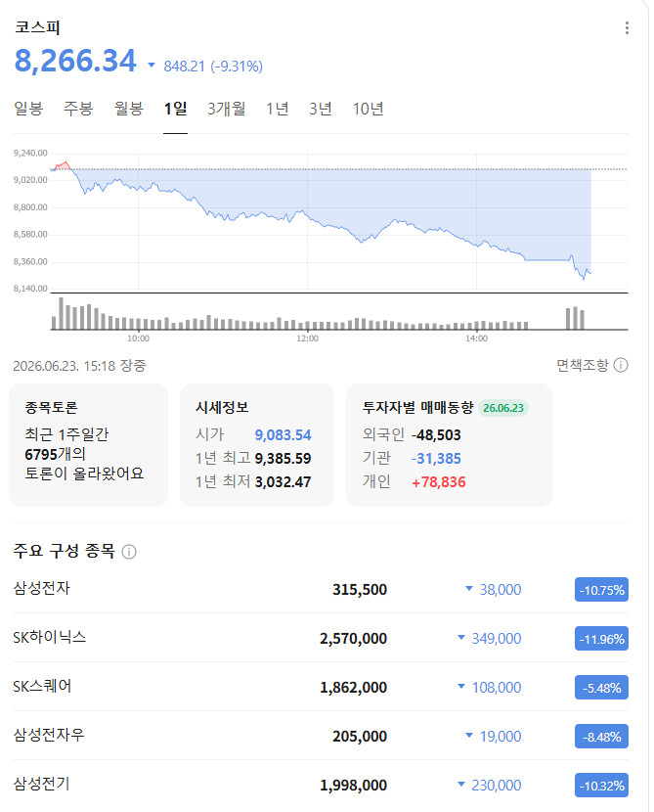Click the 8,266.34 index value

point(75,61)
